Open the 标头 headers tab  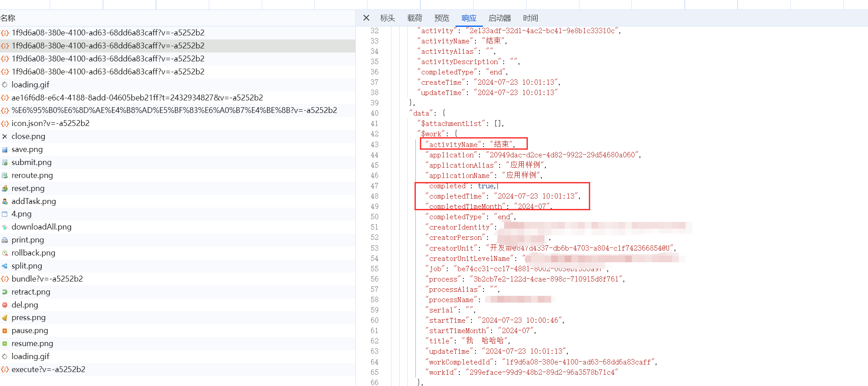tap(387, 18)
